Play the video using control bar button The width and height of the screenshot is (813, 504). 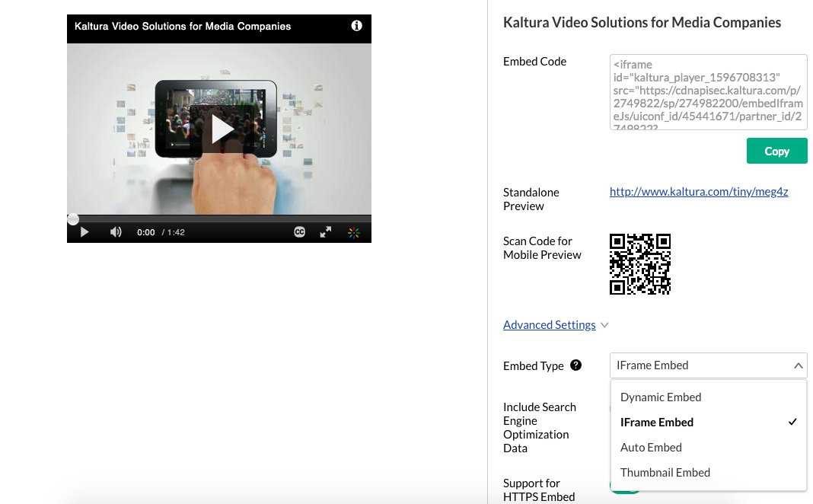84,232
